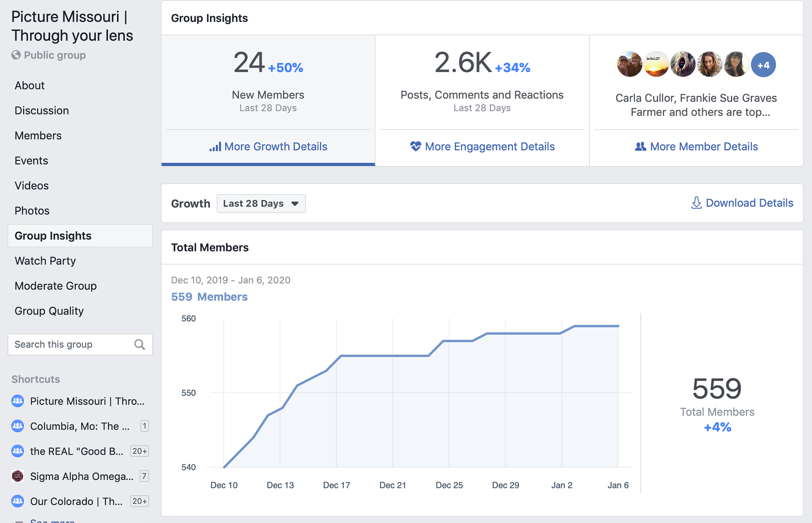This screenshot has height=523, width=812.
Task: Show the +4 additional top members
Action: 763,65
